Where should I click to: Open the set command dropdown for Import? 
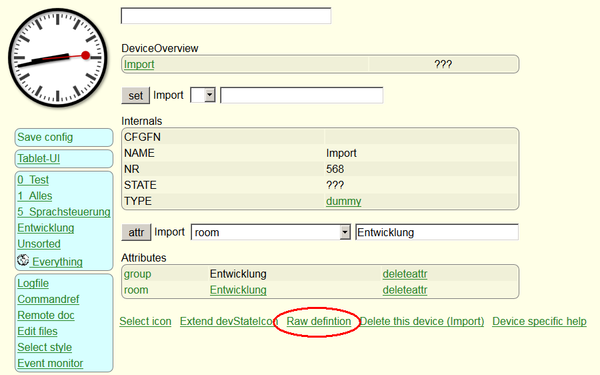(203, 95)
